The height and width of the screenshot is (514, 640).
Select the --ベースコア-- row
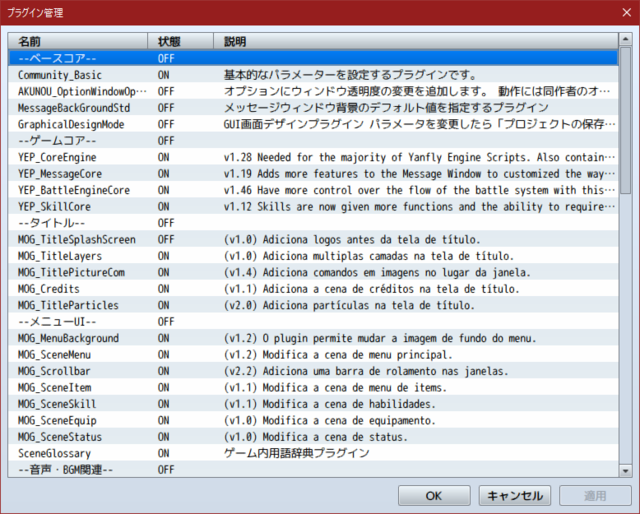point(313,58)
